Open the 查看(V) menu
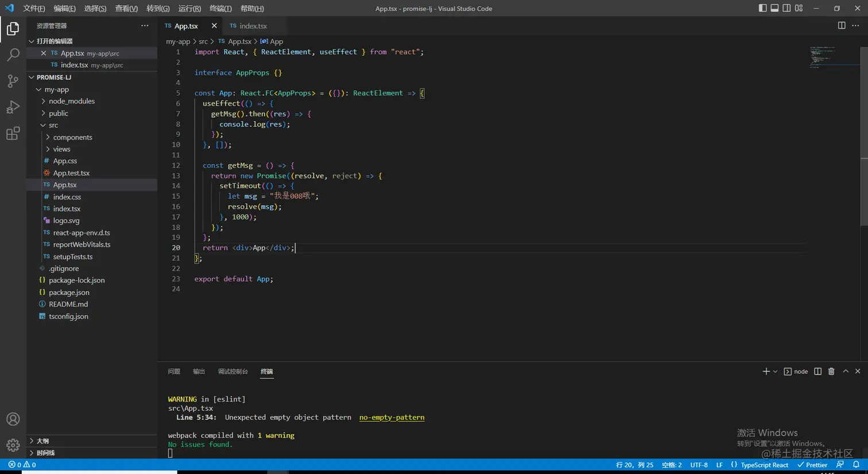868x474 pixels. 126,9
